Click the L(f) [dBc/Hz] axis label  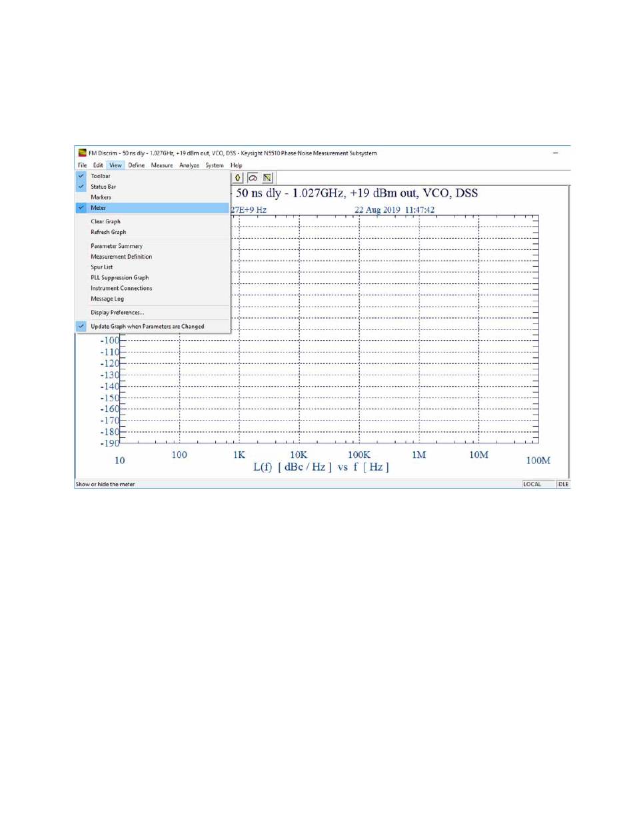(x=321, y=467)
